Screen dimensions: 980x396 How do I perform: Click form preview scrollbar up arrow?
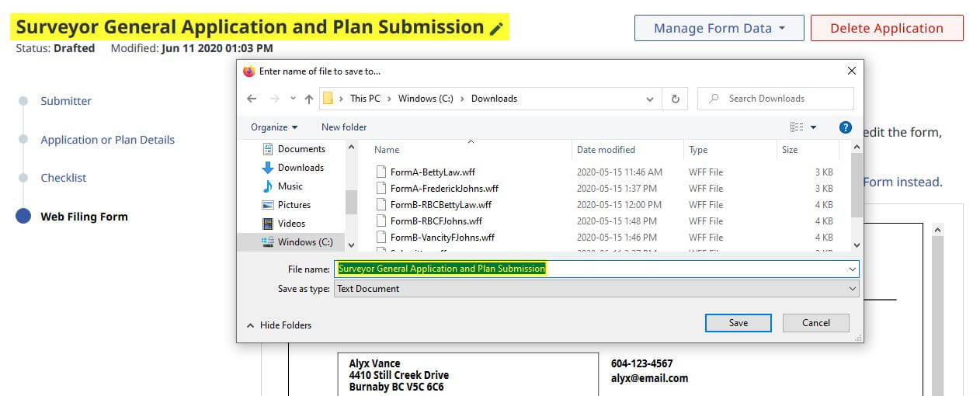[x=937, y=231]
